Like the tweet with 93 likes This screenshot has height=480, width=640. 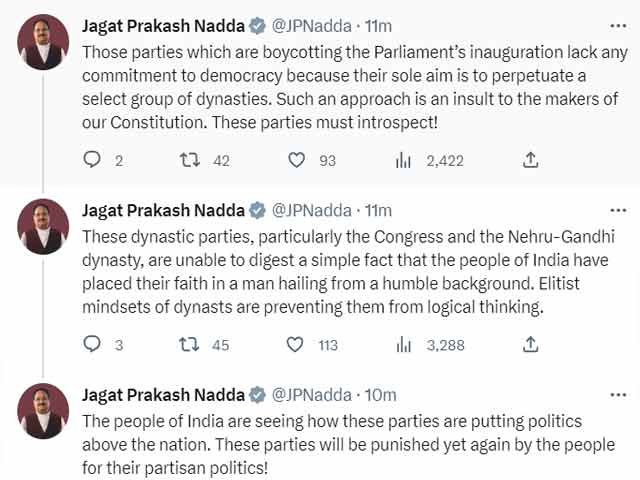[296, 160]
